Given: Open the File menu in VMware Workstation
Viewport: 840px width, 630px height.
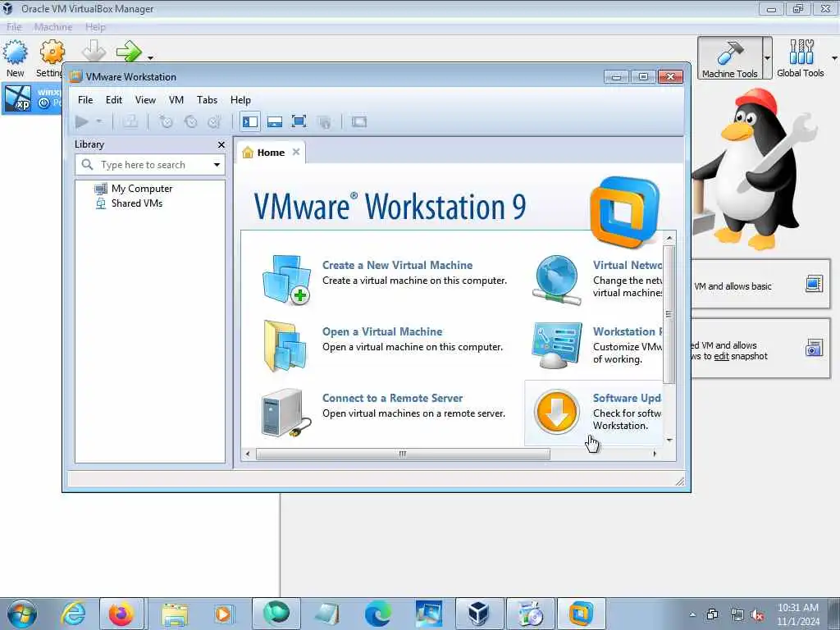Looking at the screenshot, I should (85, 99).
